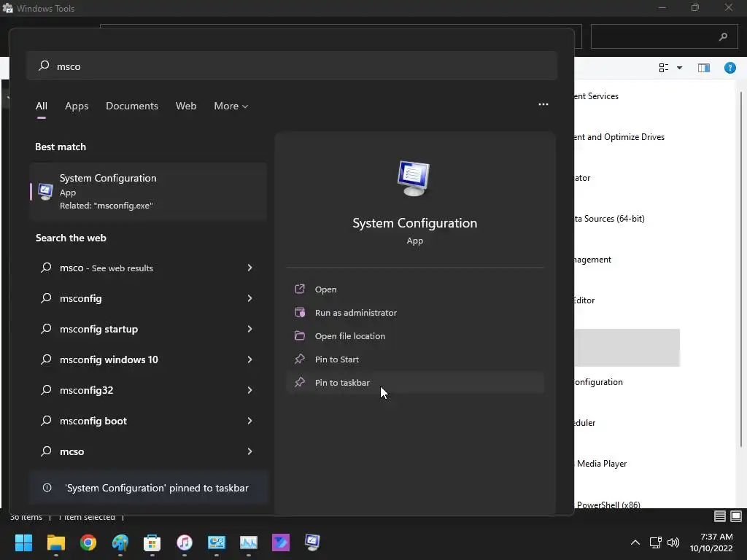
Task: Switch to the Documents search tab
Action: pos(132,106)
